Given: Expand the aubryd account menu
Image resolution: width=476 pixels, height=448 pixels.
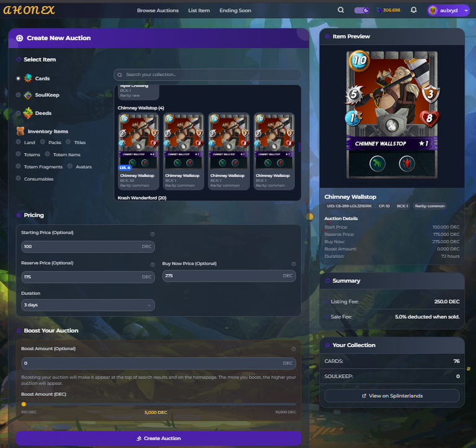Looking at the screenshot, I should pyautogui.click(x=448, y=11).
